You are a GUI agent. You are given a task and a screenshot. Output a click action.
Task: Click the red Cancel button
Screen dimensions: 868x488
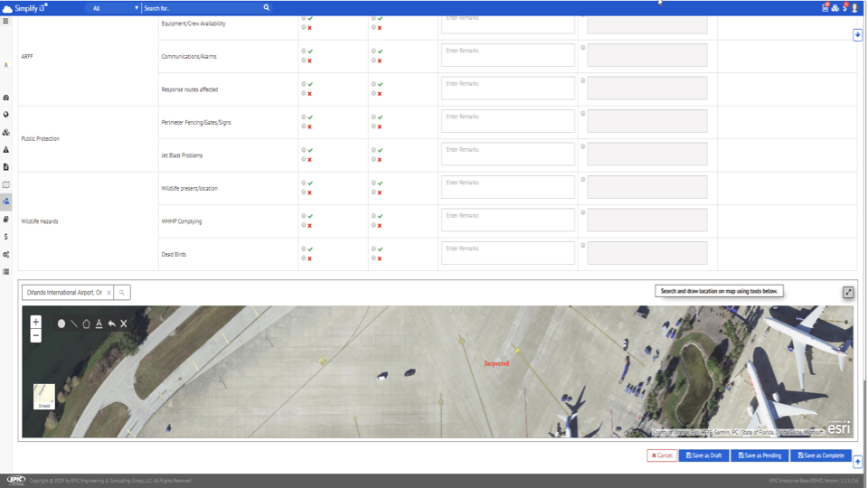click(x=662, y=455)
